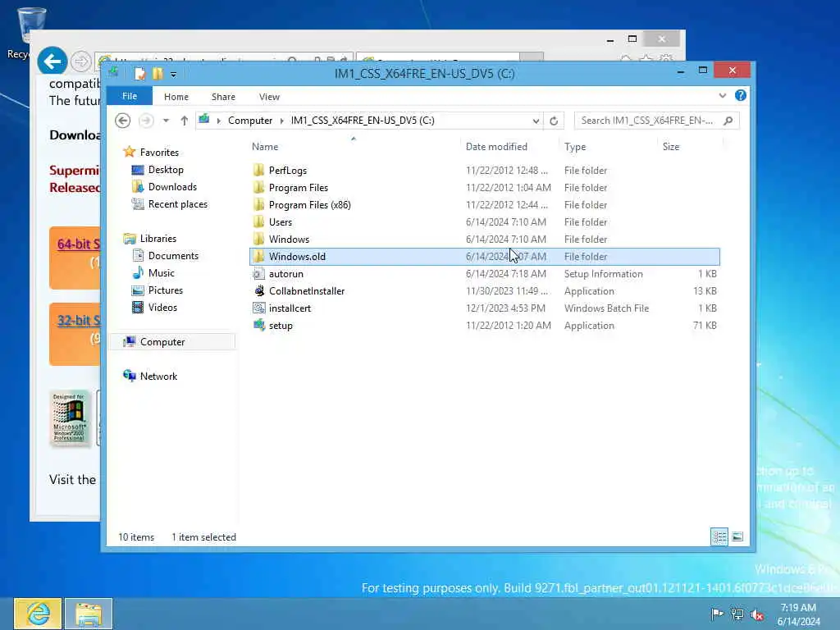The width and height of the screenshot is (840, 630).
Task: Go up one folder level
Action: coord(185,121)
